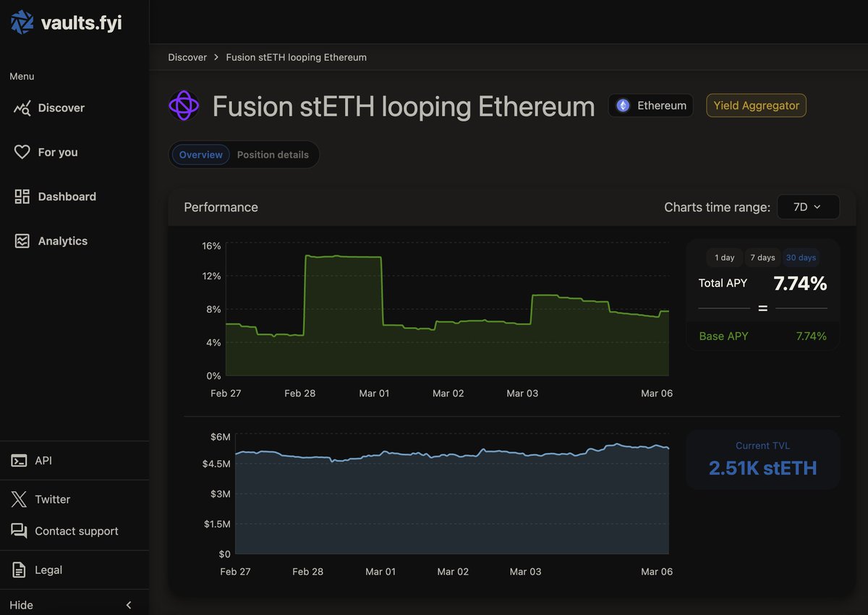Click the Feb 27 label on TVL chart
Viewport: 868px width, 615px height.
(x=235, y=572)
